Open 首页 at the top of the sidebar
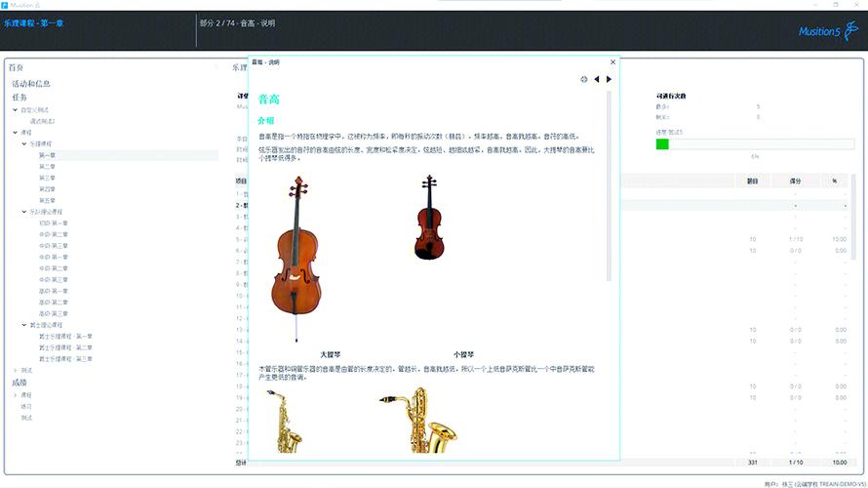 17,67
